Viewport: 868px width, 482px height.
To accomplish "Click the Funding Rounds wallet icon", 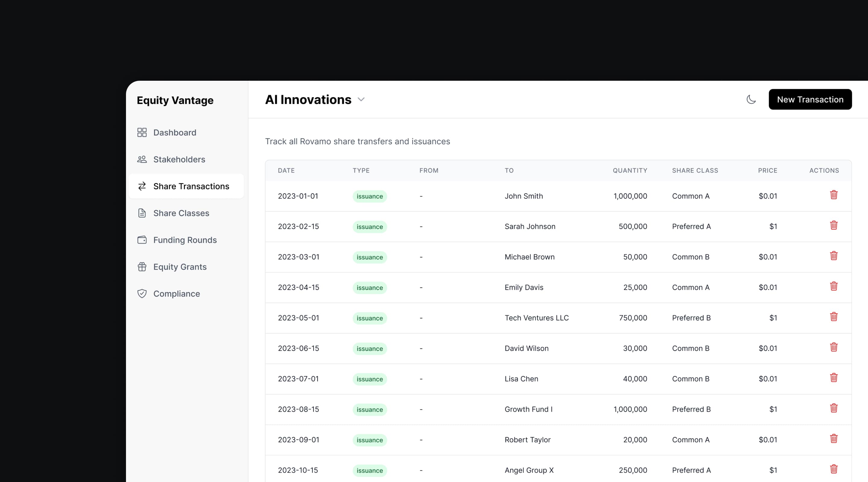I will click(142, 240).
